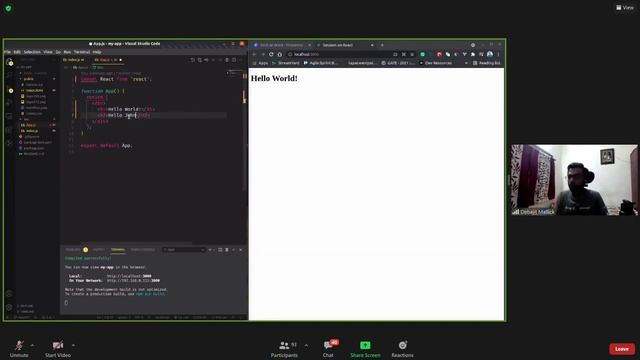Viewport: 640px width, 360px height.
Task: Select the presenter's video thumbnail
Action: (x=574, y=180)
